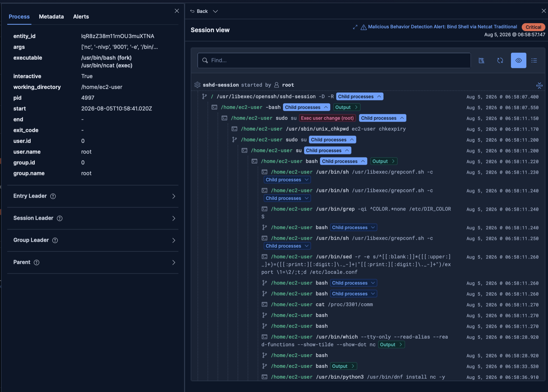Click fork icon on sshd-session -D -R row
The image size is (548, 392).
[x=204, y=97]
